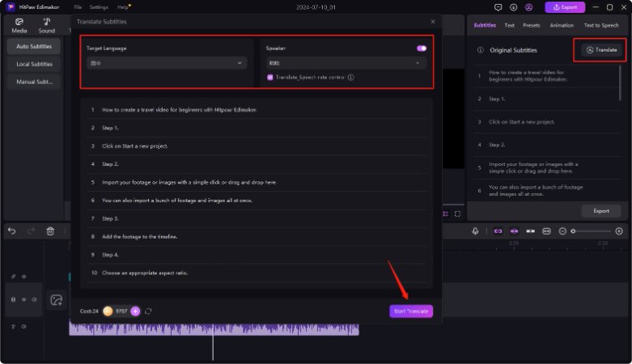Click the zoom-in plus icon on the timeline
The width and height of the screenshot is (632, 364).
click(619, 231)
